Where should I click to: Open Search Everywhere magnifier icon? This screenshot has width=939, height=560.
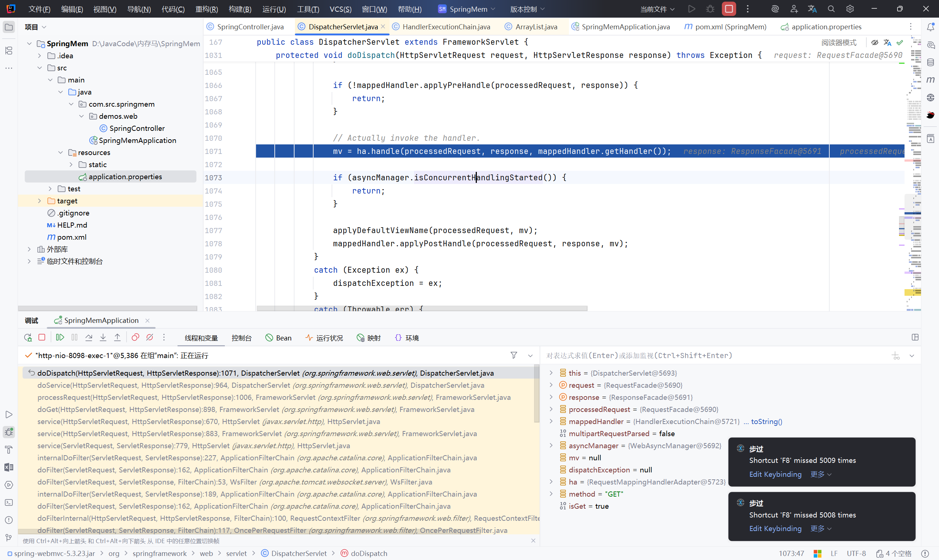(x=831, y=9)
